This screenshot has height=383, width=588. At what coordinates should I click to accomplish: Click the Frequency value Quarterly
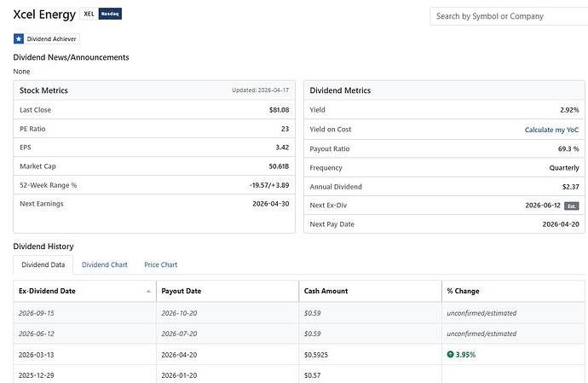[x=564, y=168]
